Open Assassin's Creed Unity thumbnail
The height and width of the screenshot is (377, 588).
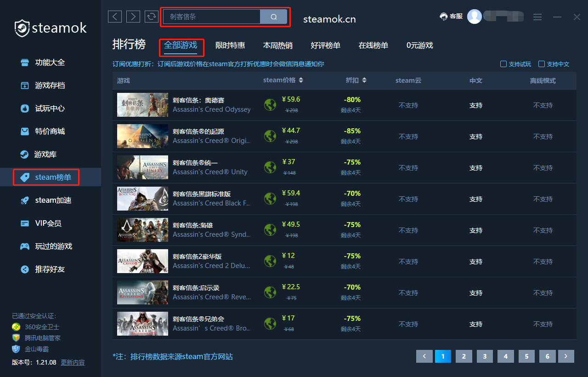coord(142,167)
